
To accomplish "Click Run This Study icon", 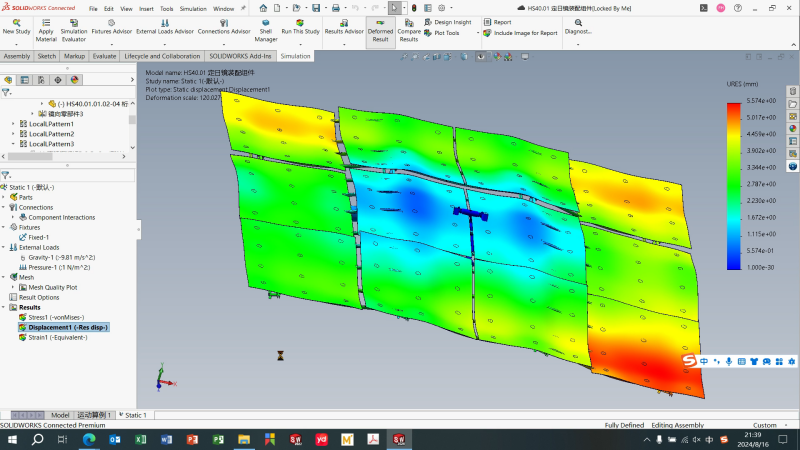I will 300,22.
